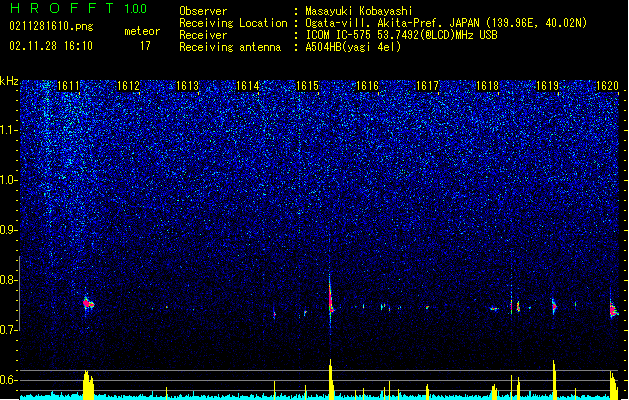Select the observer name Masayuki Kobayashi
The width and height of the screenshot is (629, 400).
click(359, 11)
